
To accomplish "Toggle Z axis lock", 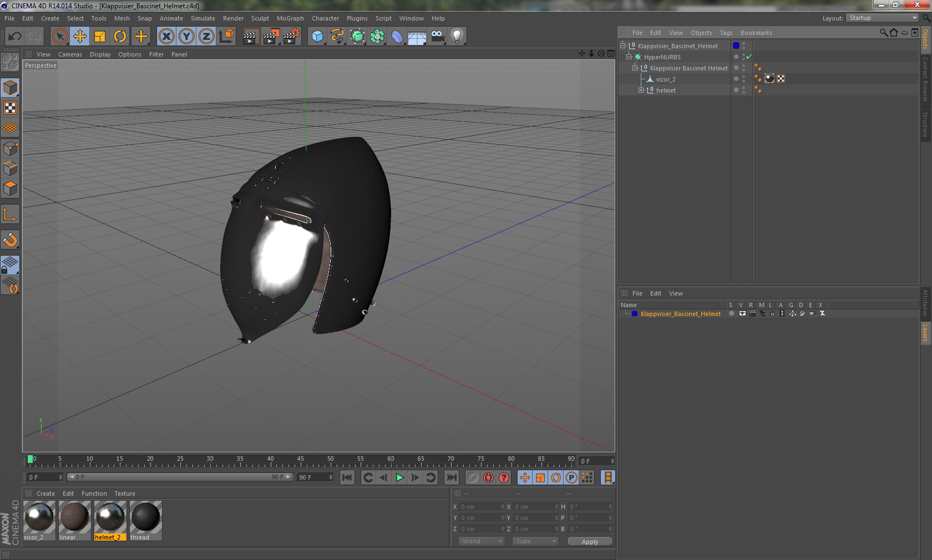I will (x=206, y=37).
